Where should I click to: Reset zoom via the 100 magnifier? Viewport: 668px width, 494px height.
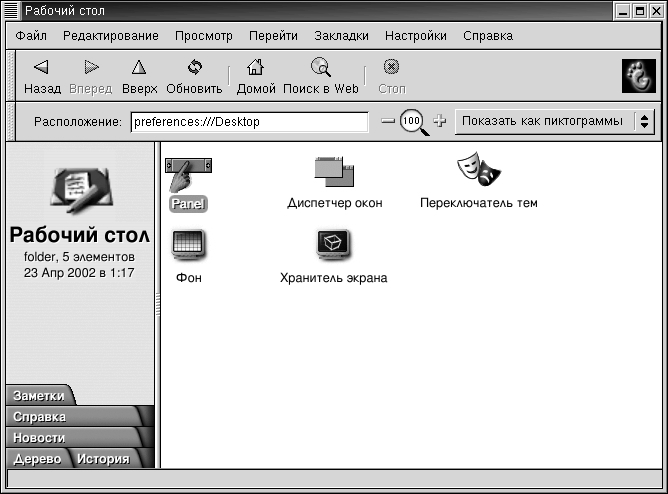point(412,122)
